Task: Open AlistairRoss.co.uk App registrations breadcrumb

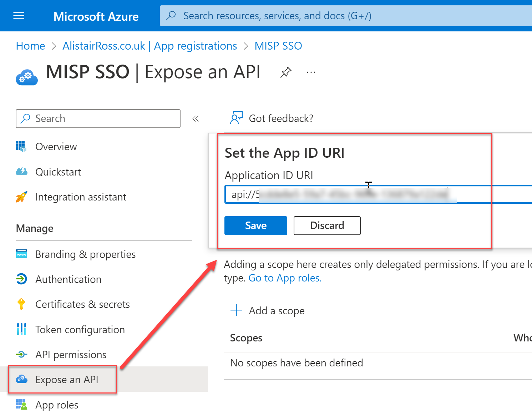Action: pos(150,46)
